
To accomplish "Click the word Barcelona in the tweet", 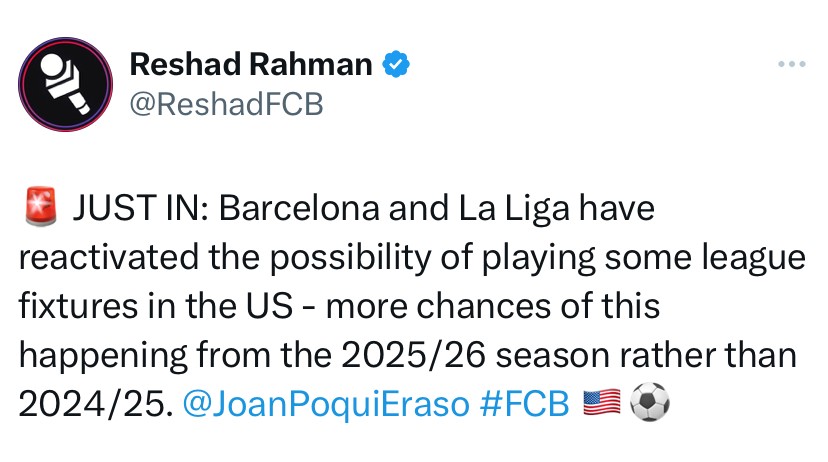I will tap(299, 208).
